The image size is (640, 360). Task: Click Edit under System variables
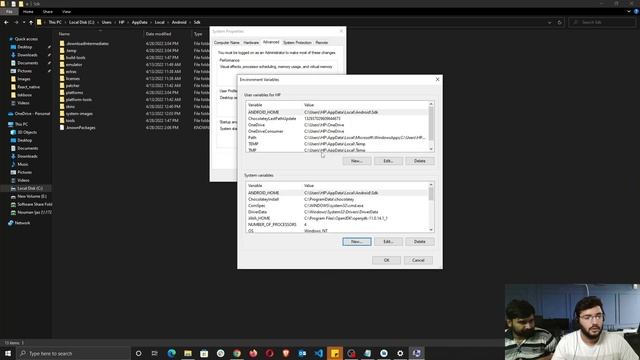[x=388, y=242]
